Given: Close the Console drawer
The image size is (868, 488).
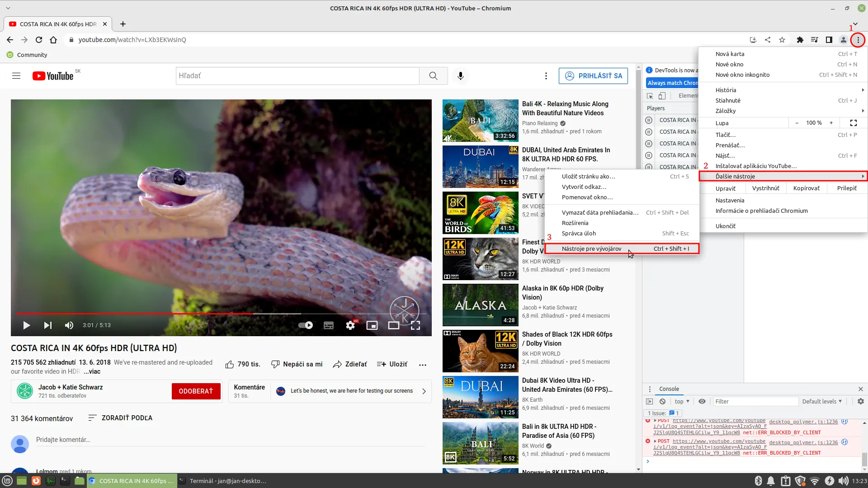Looking at the screenshot, I should click(860, 389).
